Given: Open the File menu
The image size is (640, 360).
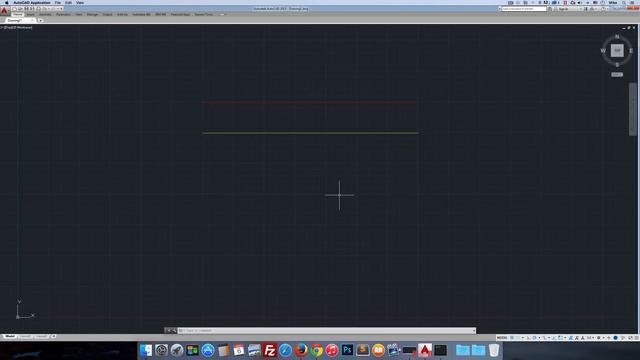Looking at the screenshot, I should 58,2.
